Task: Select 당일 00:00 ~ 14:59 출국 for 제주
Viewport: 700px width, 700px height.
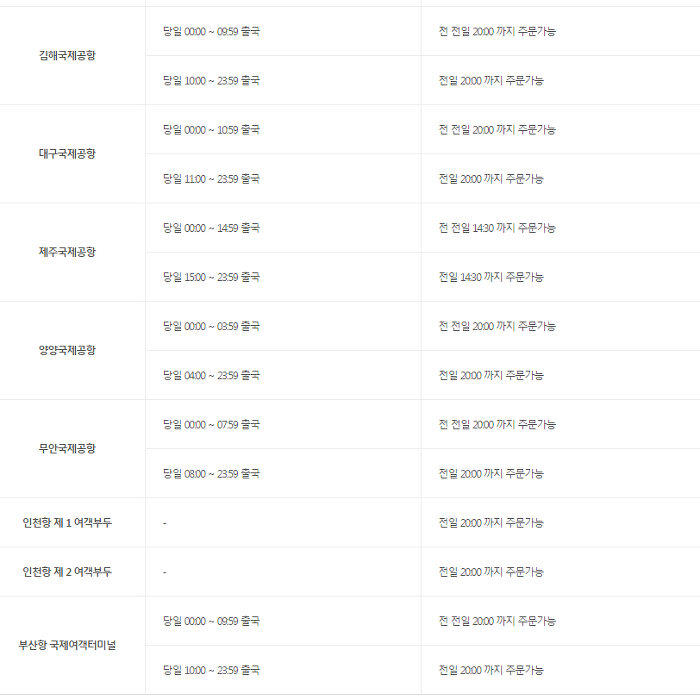Action: 211,228
